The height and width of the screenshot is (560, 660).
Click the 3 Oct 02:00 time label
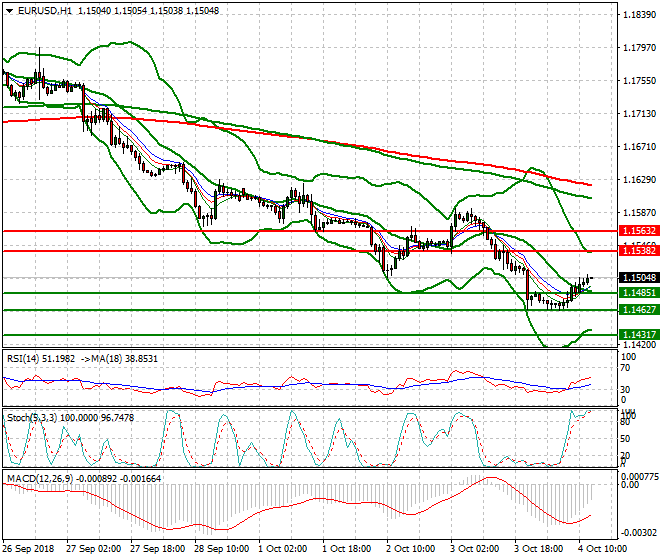tap(475, 549)
